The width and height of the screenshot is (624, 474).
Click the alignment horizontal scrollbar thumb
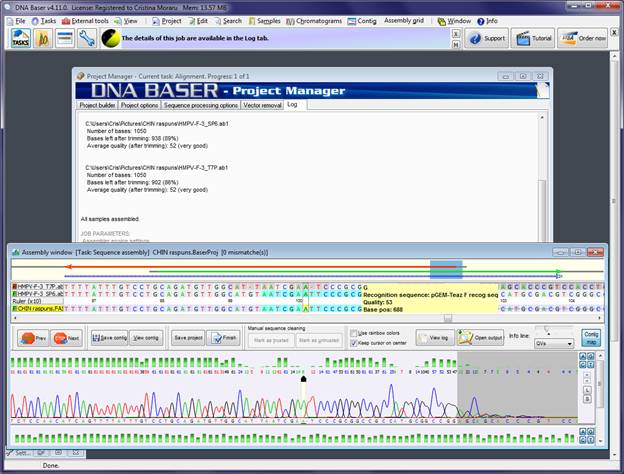[x=448, y=318]
